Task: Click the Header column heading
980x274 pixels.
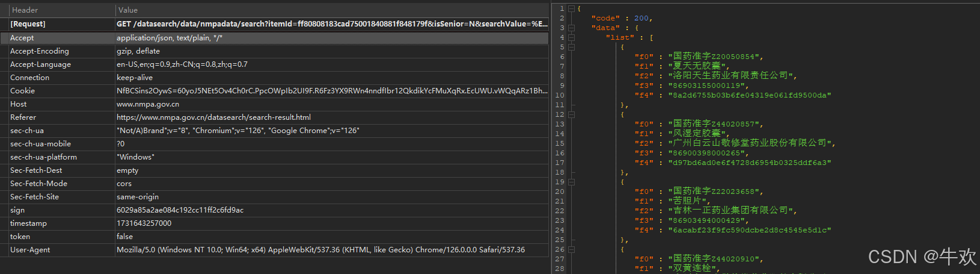Action: tap(25, 10)
